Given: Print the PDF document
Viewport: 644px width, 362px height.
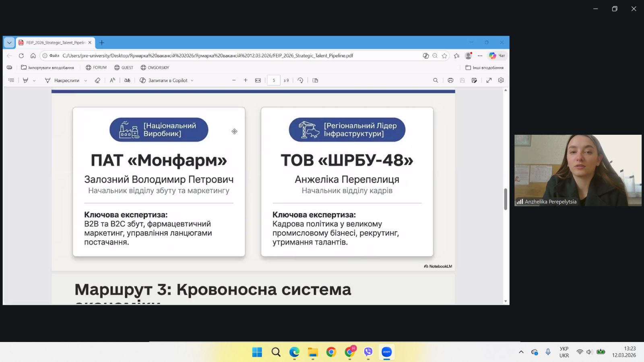Looking at the screenshot, I should coord(450,80).
